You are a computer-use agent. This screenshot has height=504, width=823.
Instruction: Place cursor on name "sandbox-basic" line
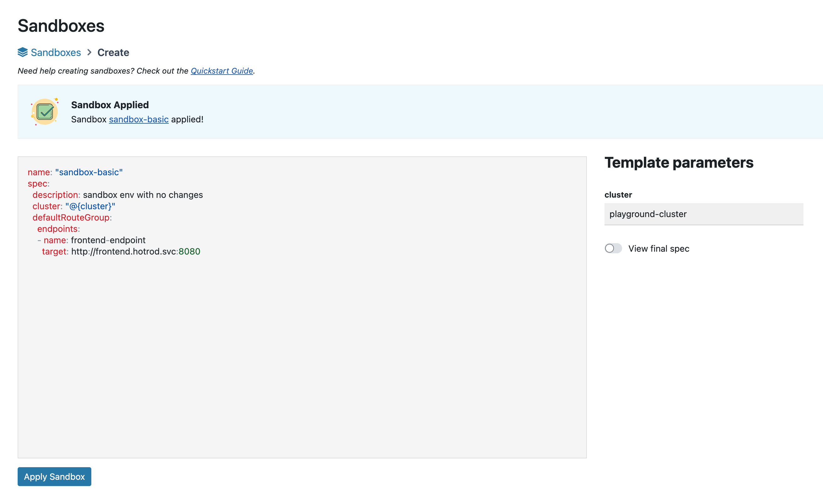pos(75,172)
